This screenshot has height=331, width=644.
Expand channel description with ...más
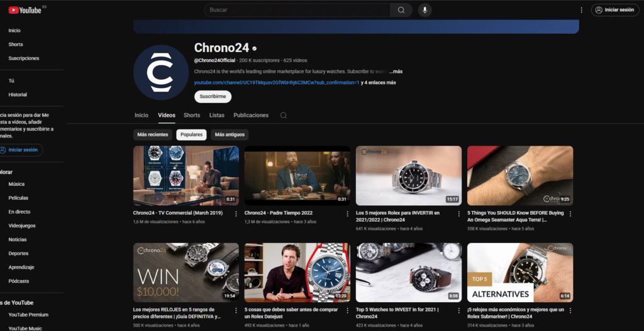coord(396,72)
